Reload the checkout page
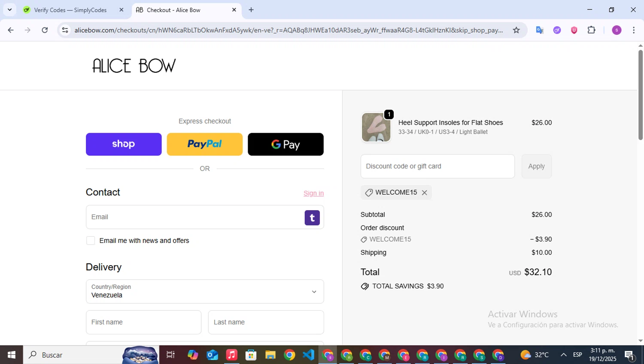Viewport: 644px width, 364px height. (45, 30)
